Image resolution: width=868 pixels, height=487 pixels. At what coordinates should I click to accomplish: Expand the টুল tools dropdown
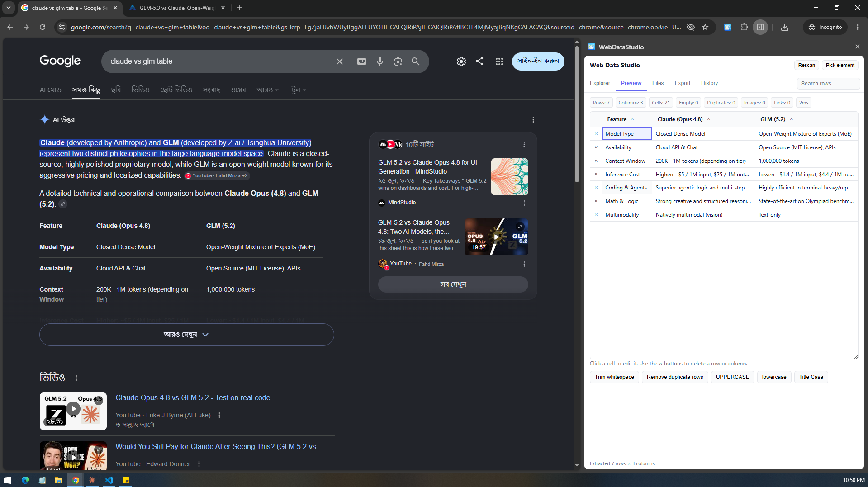299,90
